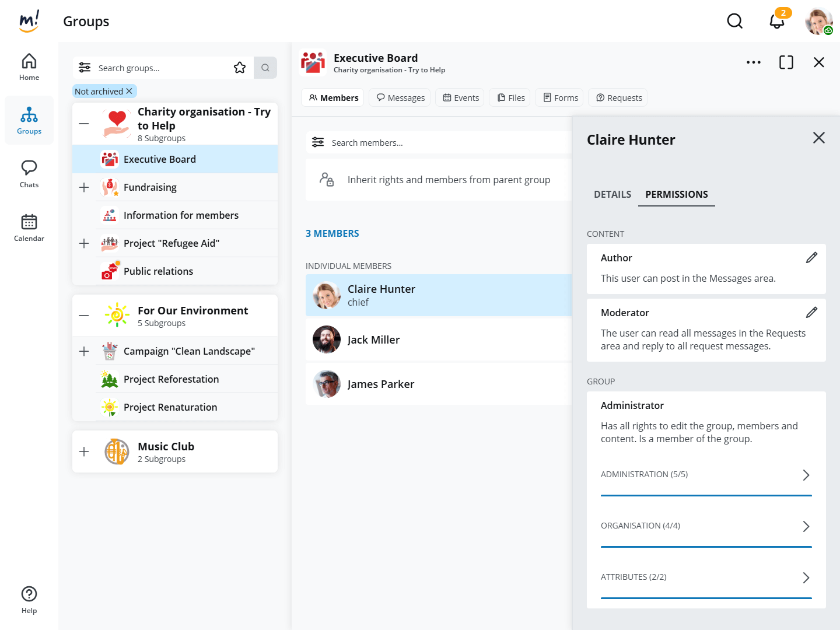Expand the Music Club group

84,452
